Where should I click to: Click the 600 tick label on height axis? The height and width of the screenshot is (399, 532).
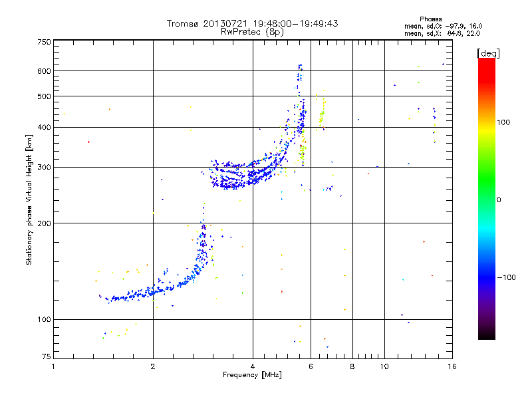(44, 71)
